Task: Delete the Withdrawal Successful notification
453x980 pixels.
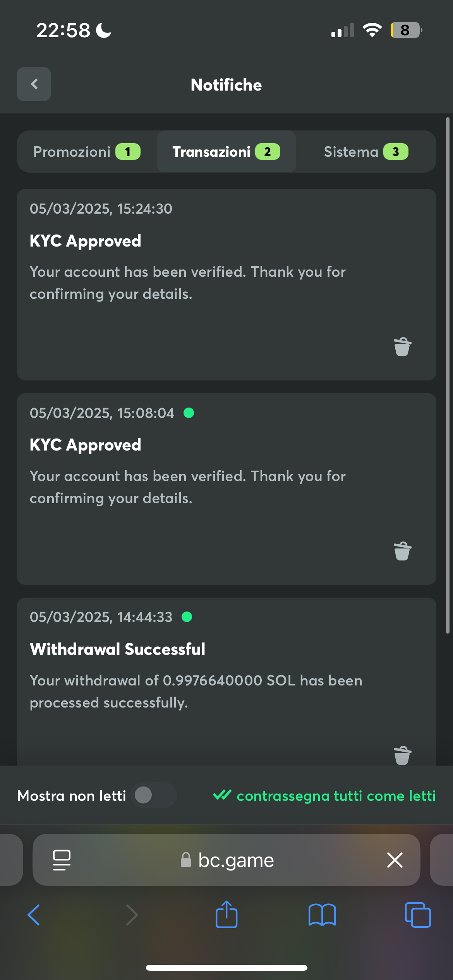Action: pyautogui.click(x=402, y=755)
